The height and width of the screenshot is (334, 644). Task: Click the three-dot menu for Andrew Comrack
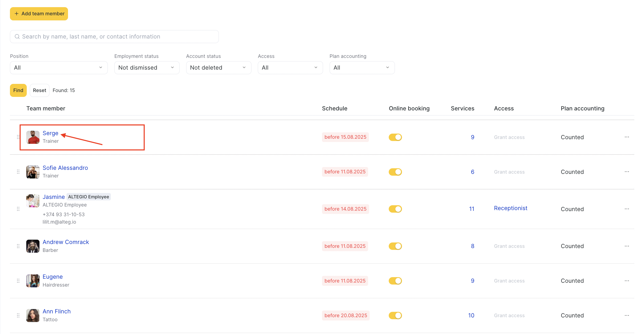[627, 246]
